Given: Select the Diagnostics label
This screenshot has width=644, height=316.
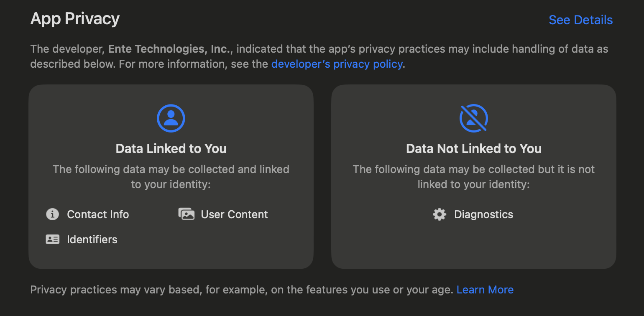Looking at the screenshot, I should 483,214.
